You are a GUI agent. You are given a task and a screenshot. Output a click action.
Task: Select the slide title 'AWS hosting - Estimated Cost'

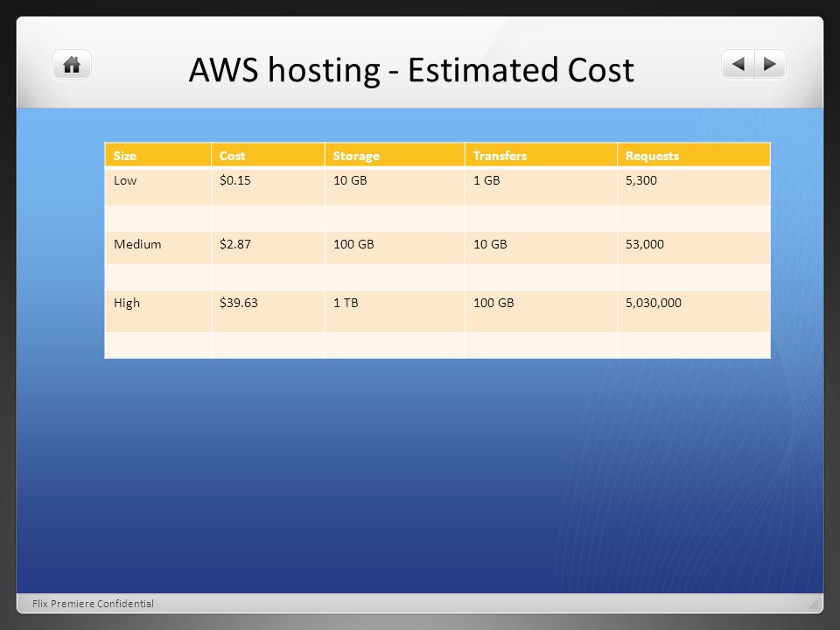point(411,70)
